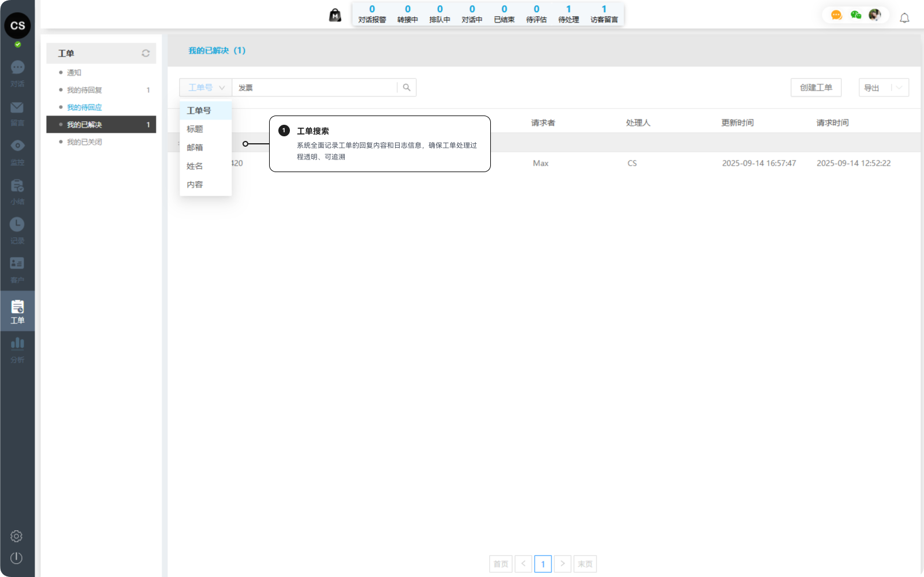Screen dimensions: 924x577
Task: Choose 邮箱 option from dropdown menu
Action: [x=195, y=148]
